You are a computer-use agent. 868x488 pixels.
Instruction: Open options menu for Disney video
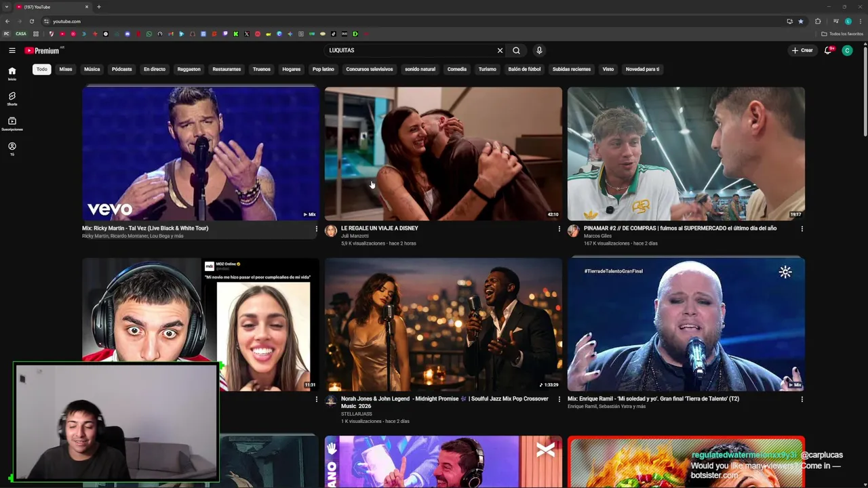point(559,229)
